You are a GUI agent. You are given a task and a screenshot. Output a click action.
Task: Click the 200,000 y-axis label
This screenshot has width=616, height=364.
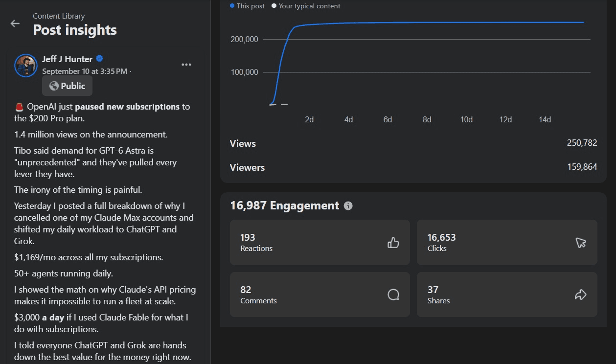[x=244, y=40]
